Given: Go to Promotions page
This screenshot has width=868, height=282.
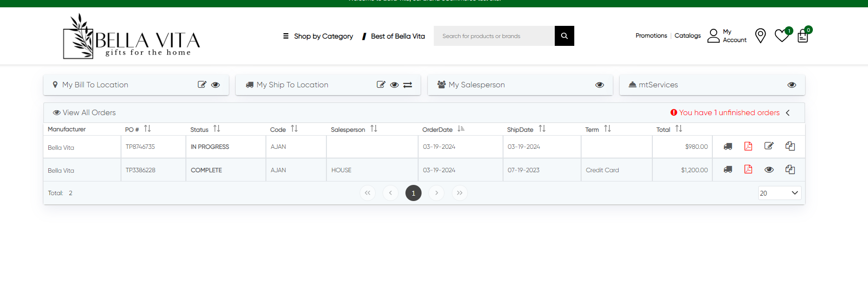Looking at the screenshot, I should (x=651, y=36).
